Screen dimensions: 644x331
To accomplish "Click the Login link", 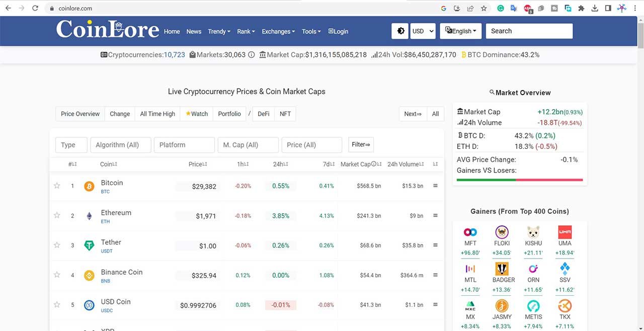I will point(338,31).
